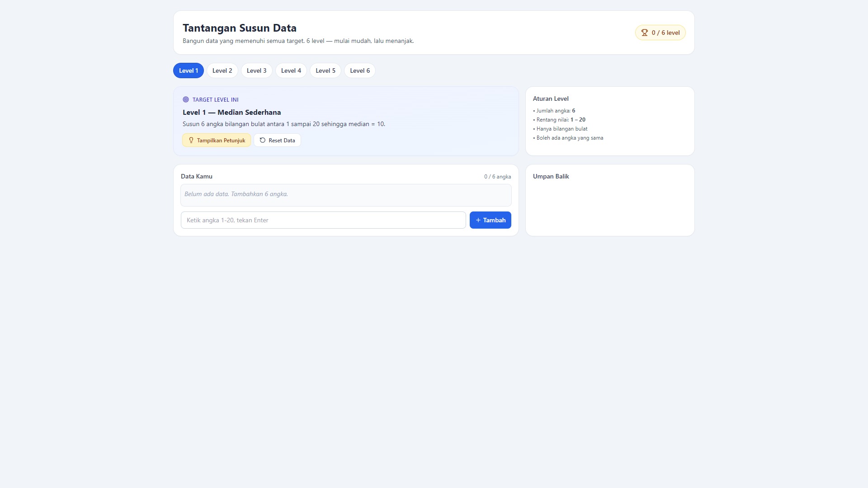Open the Level 2 tab

coord(222,70)
